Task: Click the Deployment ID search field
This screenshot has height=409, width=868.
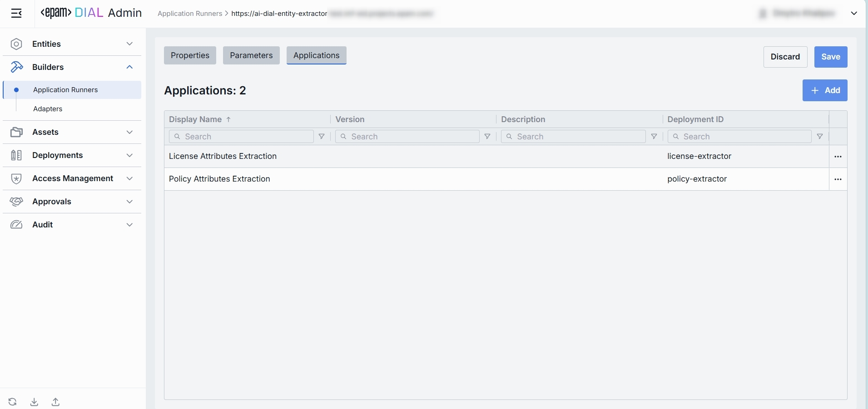Action: pos(739,137)
